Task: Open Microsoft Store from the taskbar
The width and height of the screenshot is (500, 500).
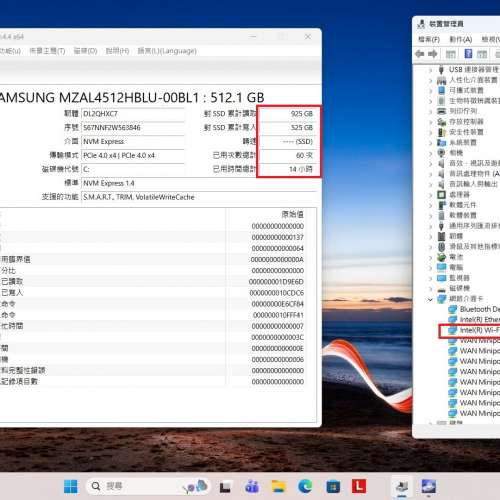Action: (x=333, y=487)
